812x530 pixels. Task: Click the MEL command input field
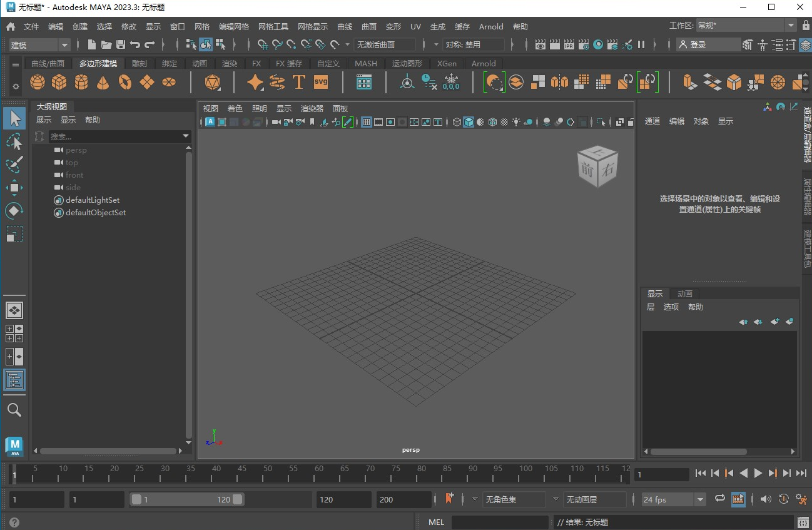[x=500, y=522]
